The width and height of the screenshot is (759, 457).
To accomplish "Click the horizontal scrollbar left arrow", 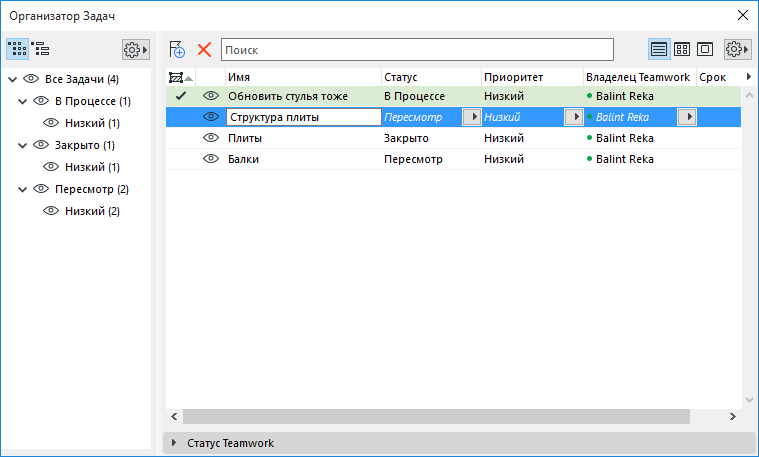I will pos(174,416).
